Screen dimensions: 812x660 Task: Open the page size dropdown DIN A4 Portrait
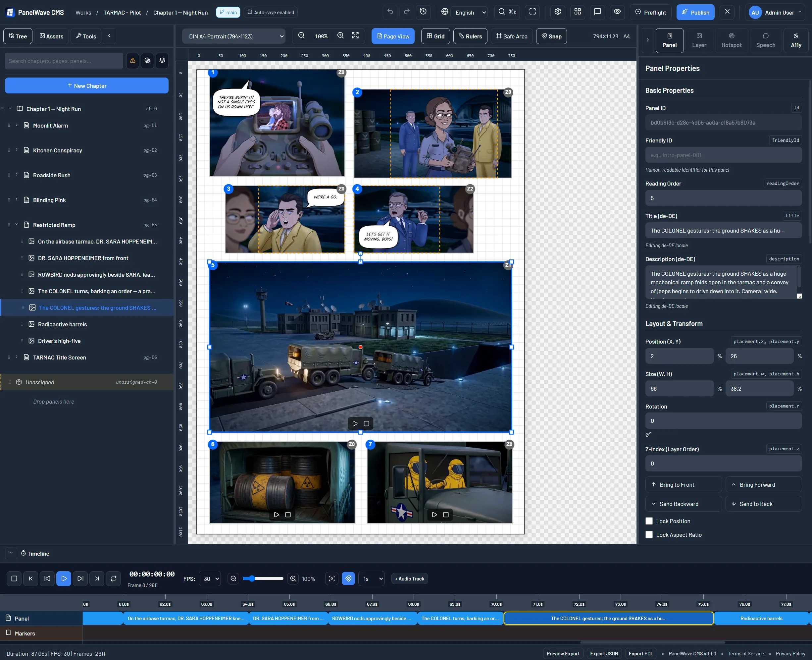[x=234, y=36]
